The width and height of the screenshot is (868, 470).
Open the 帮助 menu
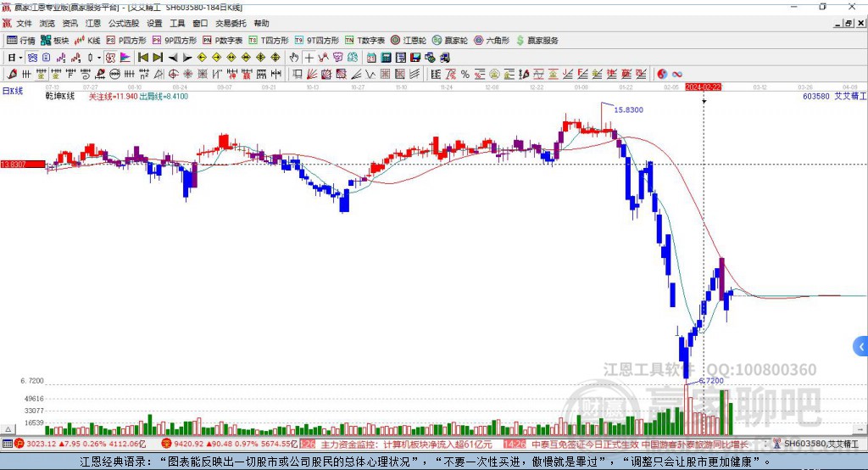pos(261,23)
